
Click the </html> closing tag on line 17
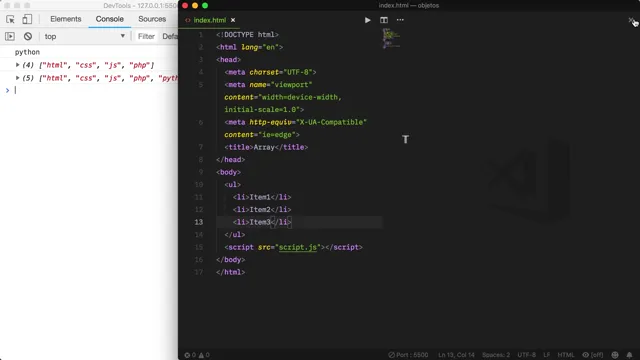tap(231, 272)
